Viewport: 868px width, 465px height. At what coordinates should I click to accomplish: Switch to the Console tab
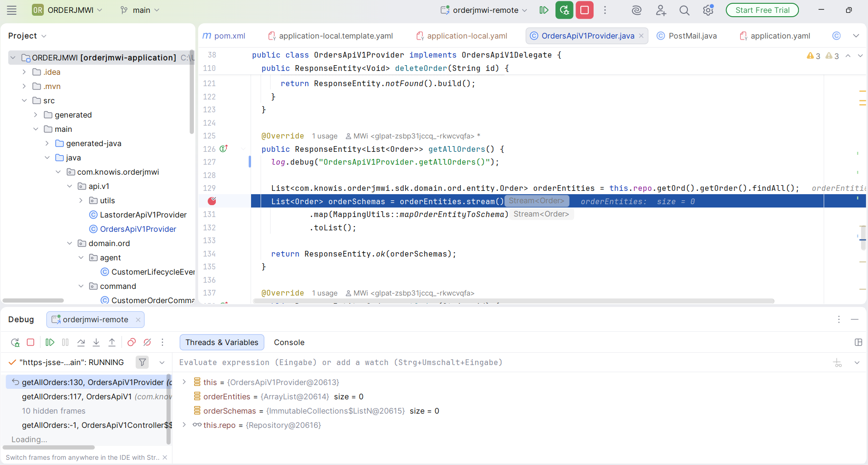click(x=289, y=342)
